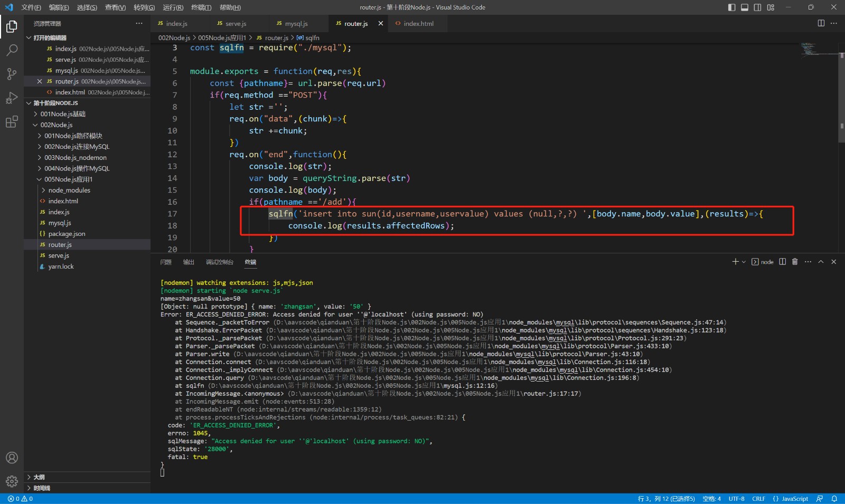The image size is (845, 504).
Task: Open yarn.lock in file tree
Action: (87, 267)
